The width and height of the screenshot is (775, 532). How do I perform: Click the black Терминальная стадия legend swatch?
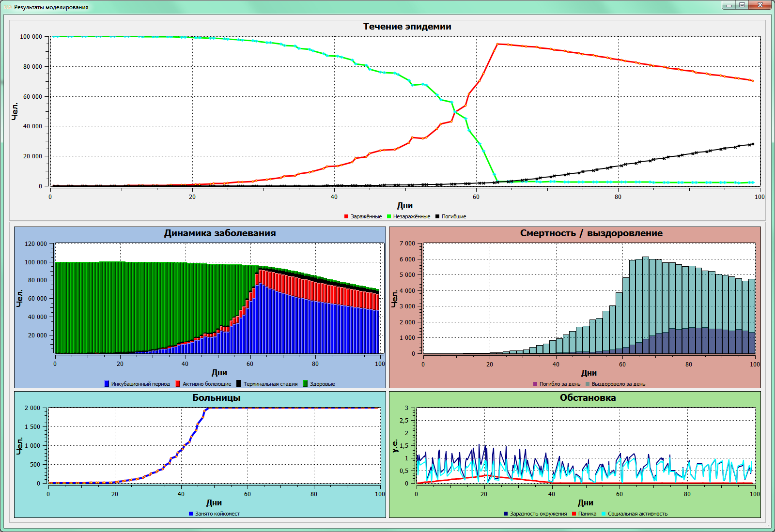pyautogui.click(x=239, y=384)
